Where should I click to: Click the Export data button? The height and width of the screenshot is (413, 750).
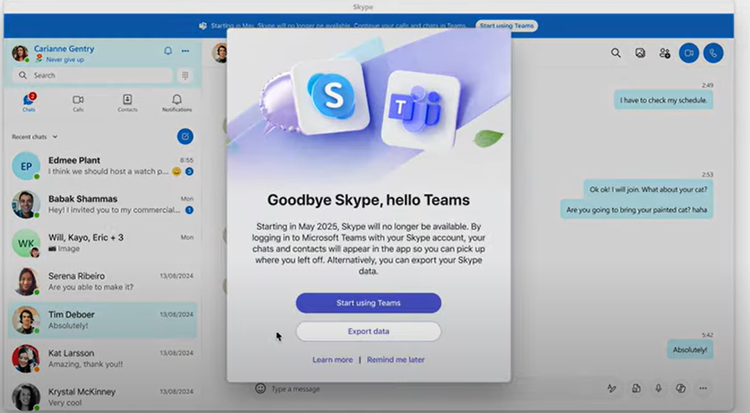[368, 331]
